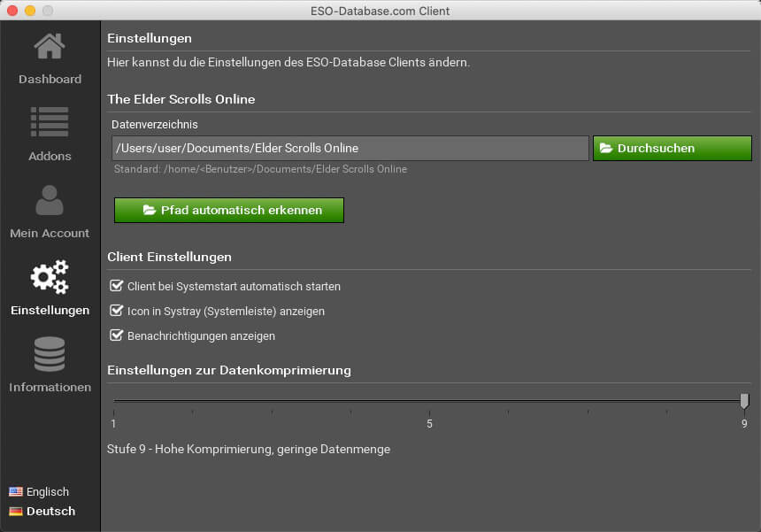Image resolution: width=761 pixels, height=532 pixels.
Task: Open the Mein Account label in sidebar
Action: point(50,233)
